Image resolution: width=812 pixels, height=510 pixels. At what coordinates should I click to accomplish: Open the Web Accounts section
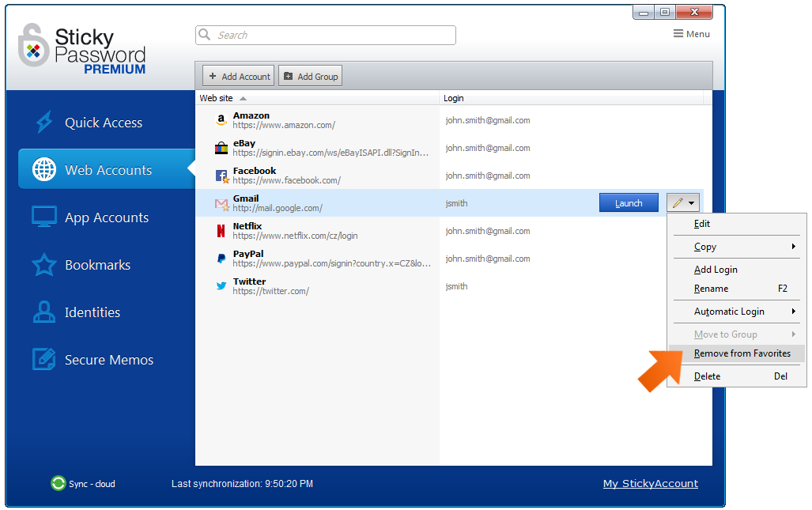pyautogui.click(x=107, y=169)
